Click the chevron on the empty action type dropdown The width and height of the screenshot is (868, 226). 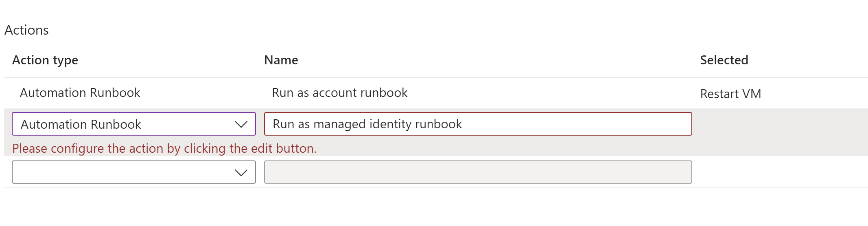pos(241,173)
